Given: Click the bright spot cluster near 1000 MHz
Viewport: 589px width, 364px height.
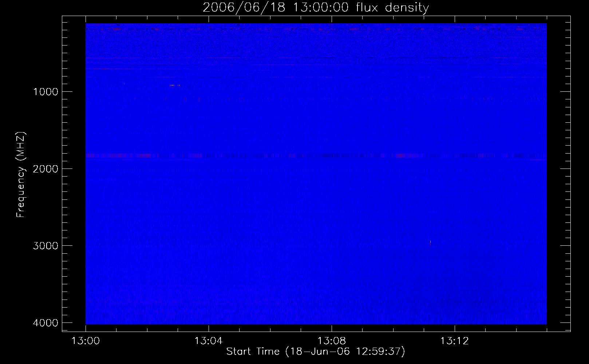Looking at the screenshot, I should 175,85.
